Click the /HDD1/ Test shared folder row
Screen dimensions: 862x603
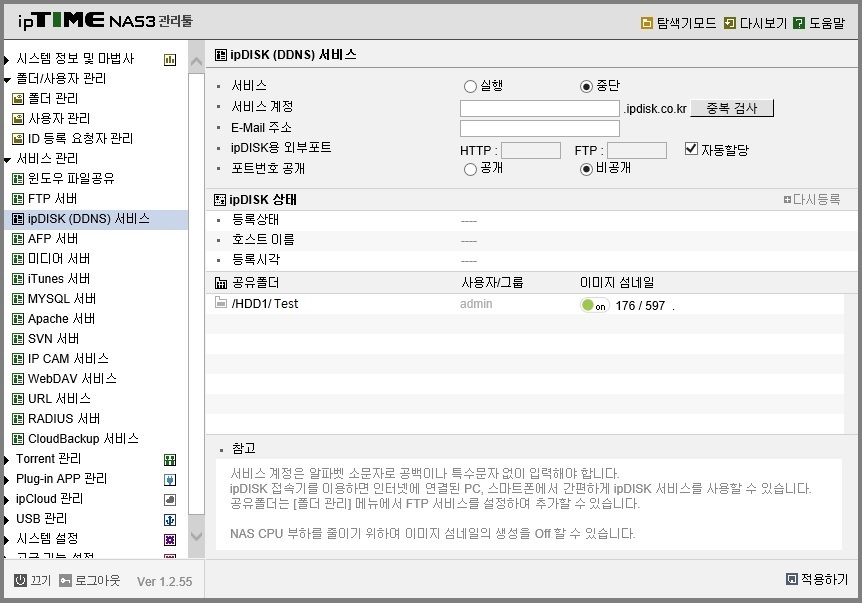coord(525,304)
